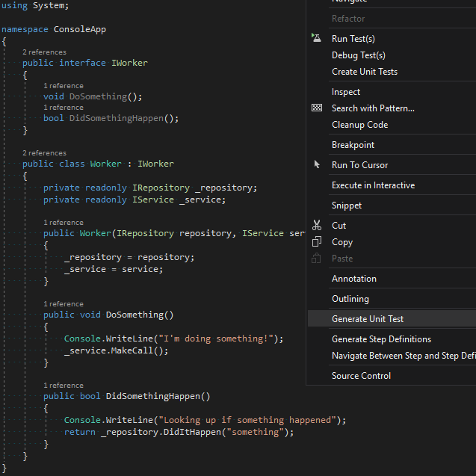Viewport: 476px width, 476px height.
Task: Click "1 reference" above public bool DidSomethingHappen()
Action: [63, 386]
